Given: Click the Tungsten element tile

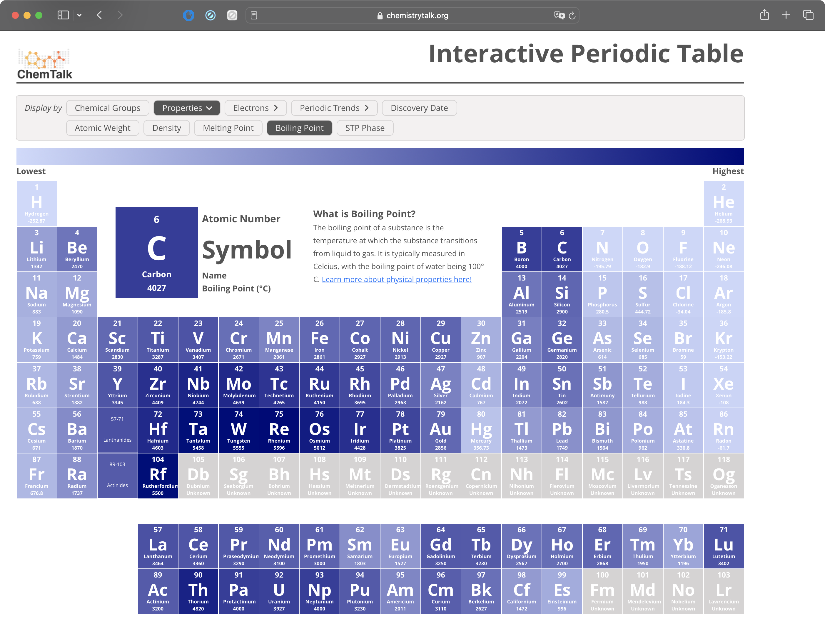Looking at the screenshot, I should click(238, 430).
